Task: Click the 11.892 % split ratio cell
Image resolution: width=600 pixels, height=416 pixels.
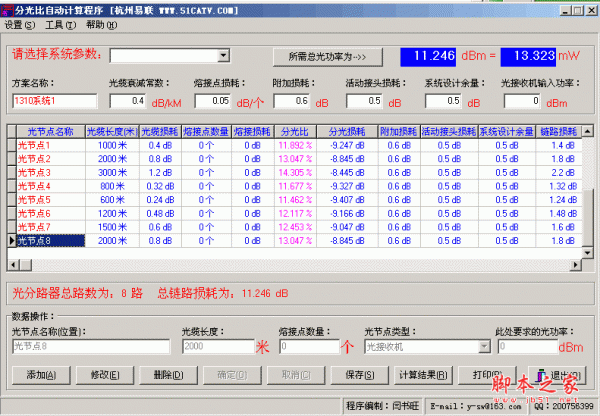Action: pos(295,145)
